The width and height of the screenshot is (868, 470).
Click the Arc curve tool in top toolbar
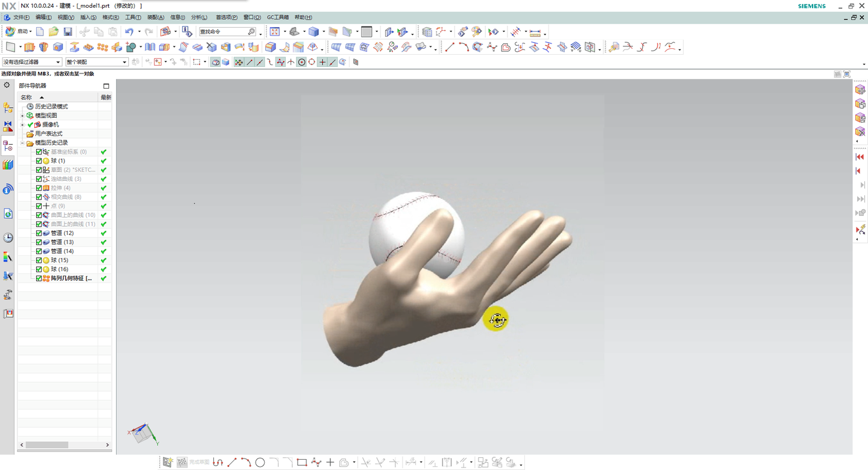(x=464, y=47)
